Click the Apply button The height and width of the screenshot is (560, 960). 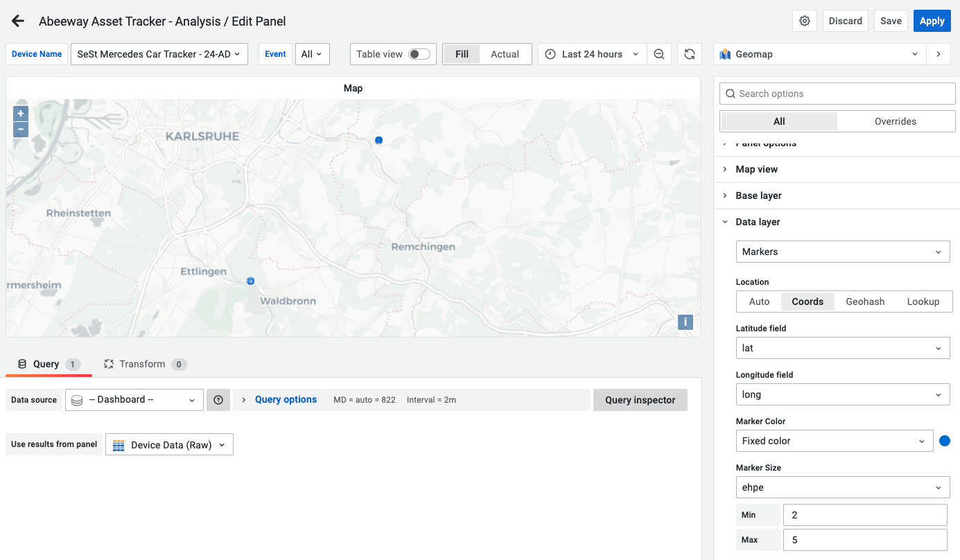pyautogui.click(x=932, y=21)
